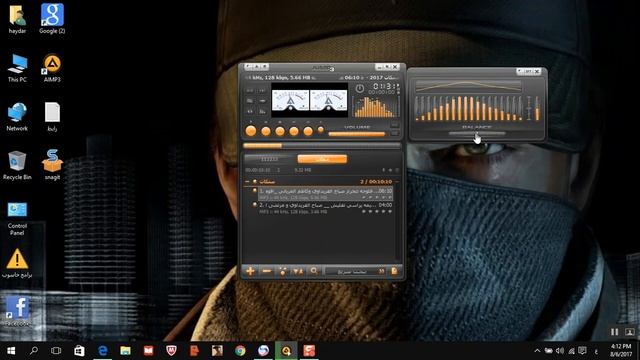Click the small orange open-file button
The height and width of the screenshot is (360, 640).
(321, 130)
